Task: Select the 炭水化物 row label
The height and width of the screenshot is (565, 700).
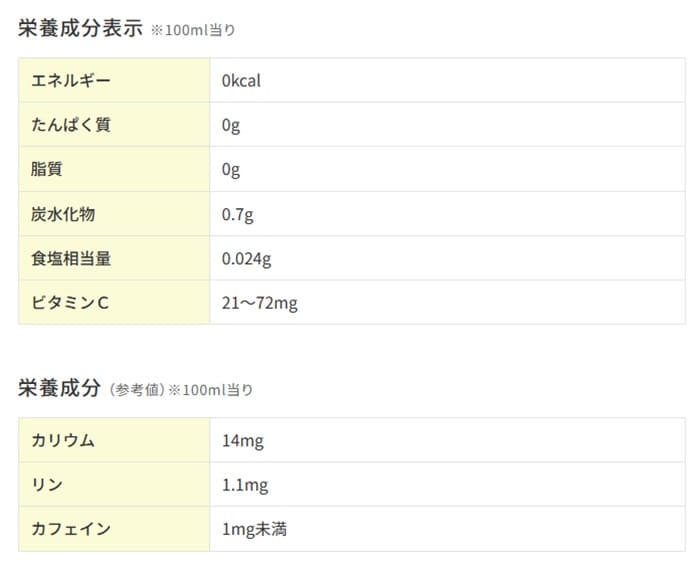Action: 63,214
